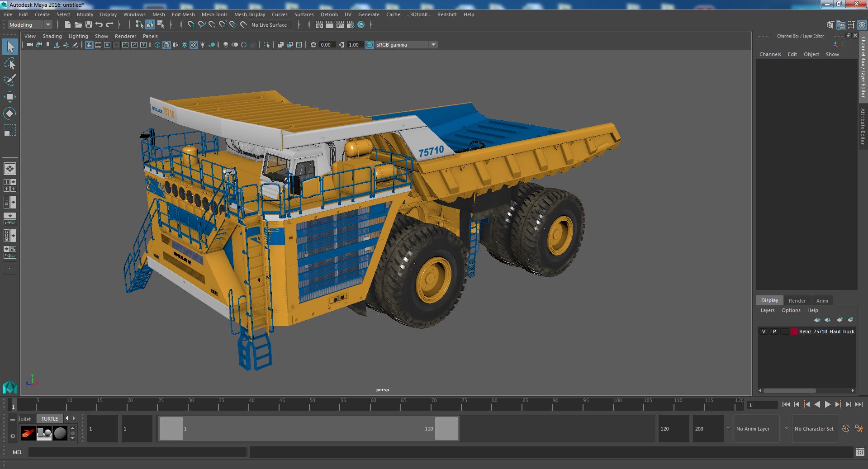The width and height of the screenshot is (868, 469).
Task: Show Channel Box Layer Editor icon
Action: coord(862,25)
